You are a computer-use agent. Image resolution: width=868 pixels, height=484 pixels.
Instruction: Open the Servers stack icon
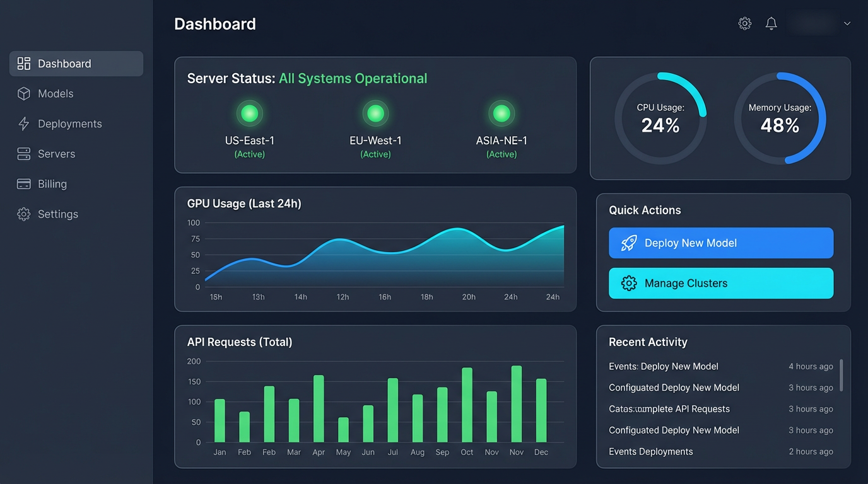pos(23,154)
